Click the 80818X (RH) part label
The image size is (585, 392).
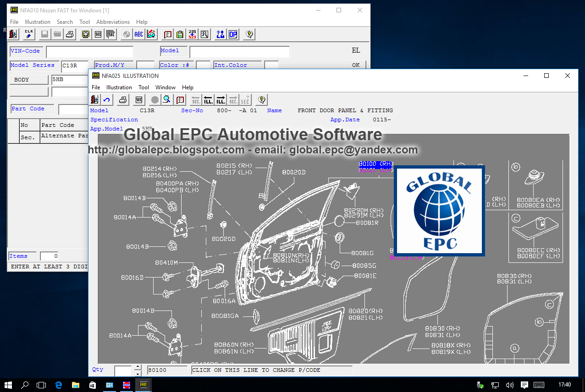click(451, 345)
